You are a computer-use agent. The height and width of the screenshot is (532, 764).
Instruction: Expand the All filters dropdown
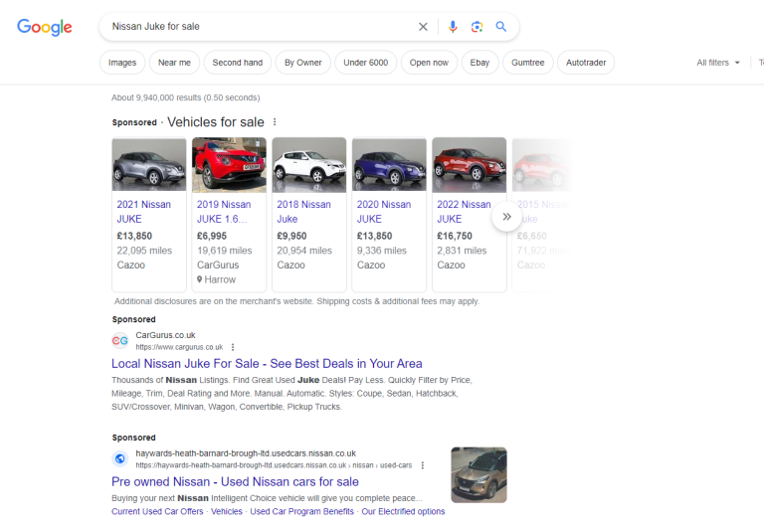point(718,63)
